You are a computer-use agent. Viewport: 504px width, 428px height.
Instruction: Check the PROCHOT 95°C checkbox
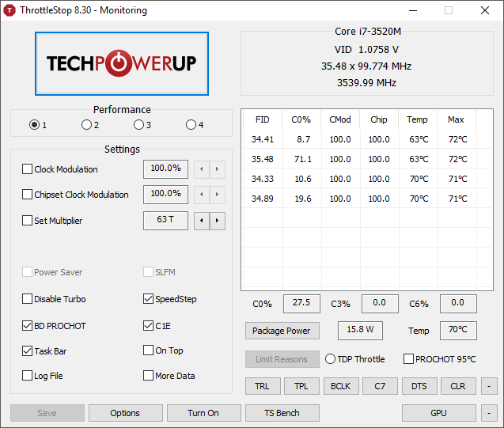point(408,359)
